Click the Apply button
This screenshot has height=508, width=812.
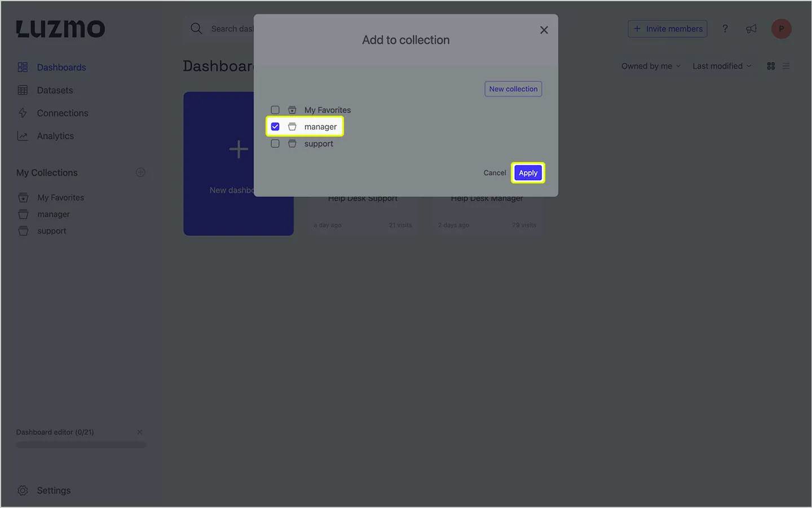[x=528, y=173]
